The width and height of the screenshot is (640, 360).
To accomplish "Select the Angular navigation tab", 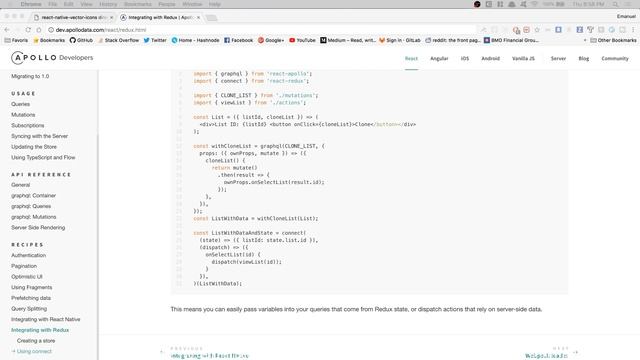I will tap(439, 59).
